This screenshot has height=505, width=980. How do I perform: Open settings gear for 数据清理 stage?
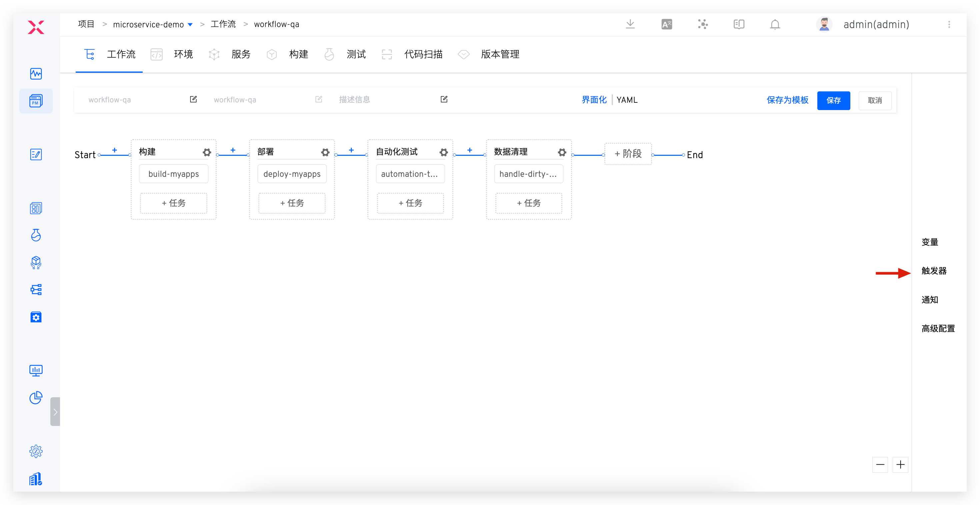(562, 152)
